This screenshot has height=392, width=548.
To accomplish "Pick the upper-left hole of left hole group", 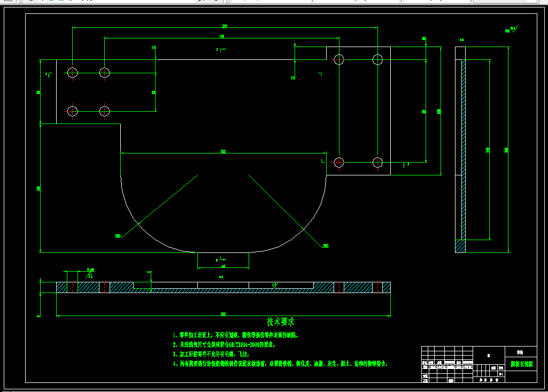I will pos(72,73).
